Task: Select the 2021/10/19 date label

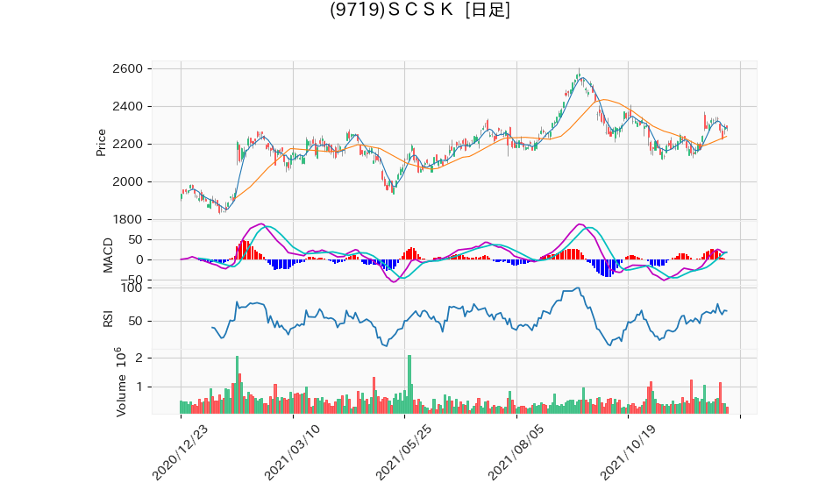Action: tap(627, 452)
